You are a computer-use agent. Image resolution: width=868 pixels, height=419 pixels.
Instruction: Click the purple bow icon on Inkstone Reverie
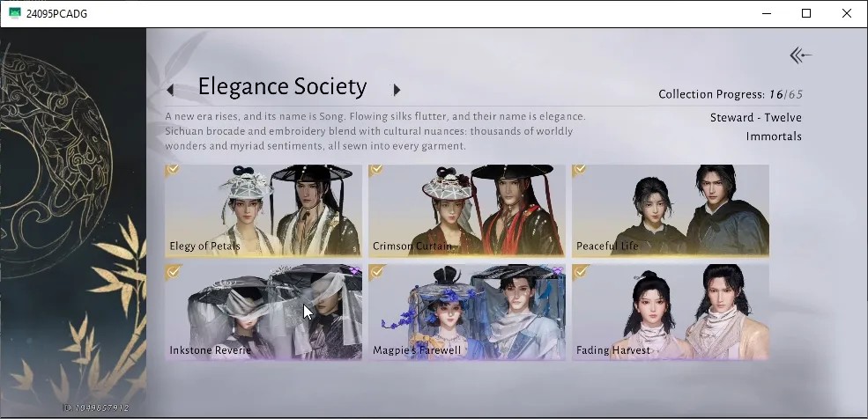click(x=354, y=270)
